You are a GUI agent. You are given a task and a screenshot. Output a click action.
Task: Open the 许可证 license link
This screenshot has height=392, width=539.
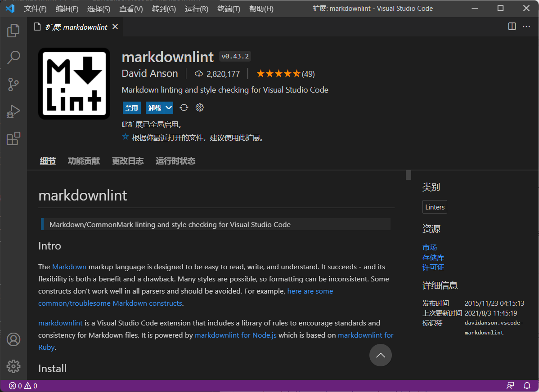pos(433,267)
